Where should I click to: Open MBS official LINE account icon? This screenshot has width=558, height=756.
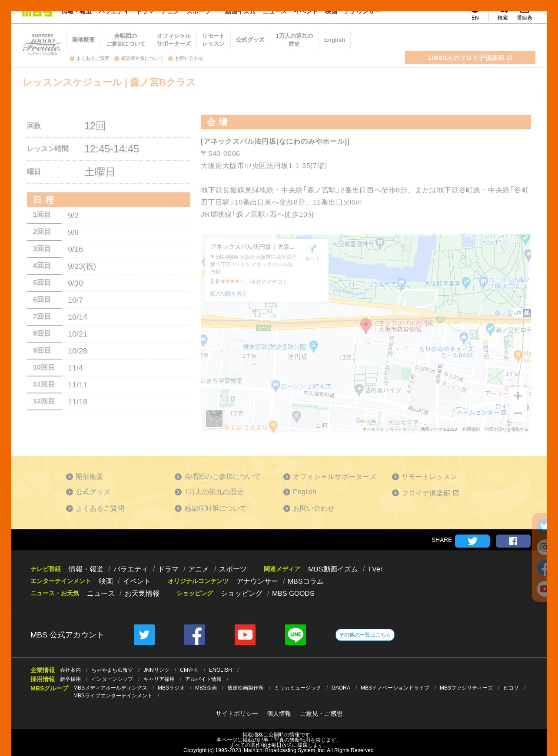point(296,635)
